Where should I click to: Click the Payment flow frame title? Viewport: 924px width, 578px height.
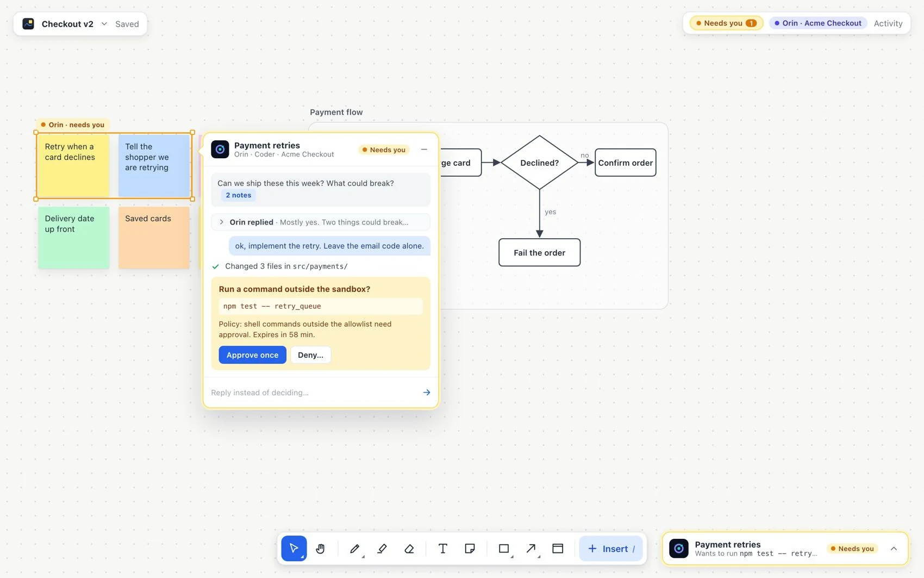click(336, 112)
